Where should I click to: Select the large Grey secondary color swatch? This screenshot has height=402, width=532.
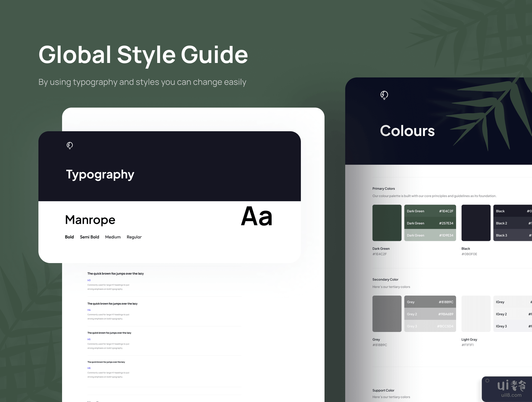pos(387,314)
